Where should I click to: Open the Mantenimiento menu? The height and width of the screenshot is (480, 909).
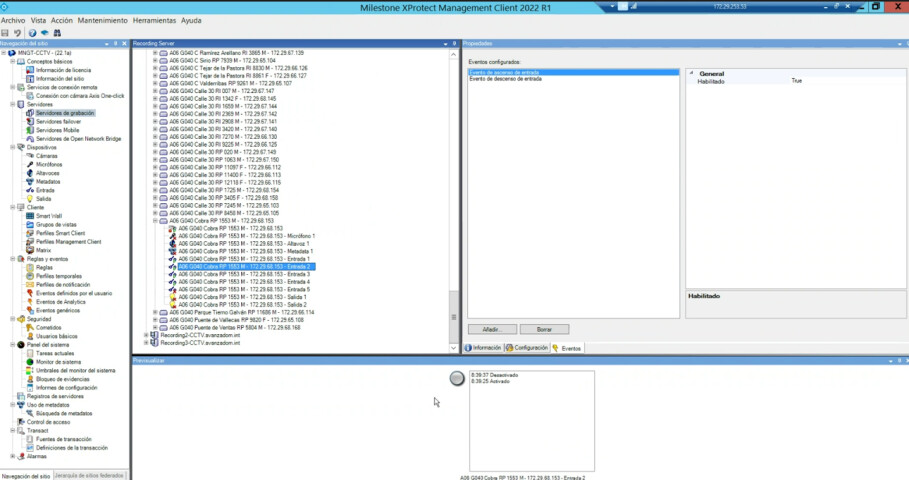coord(102,20)
